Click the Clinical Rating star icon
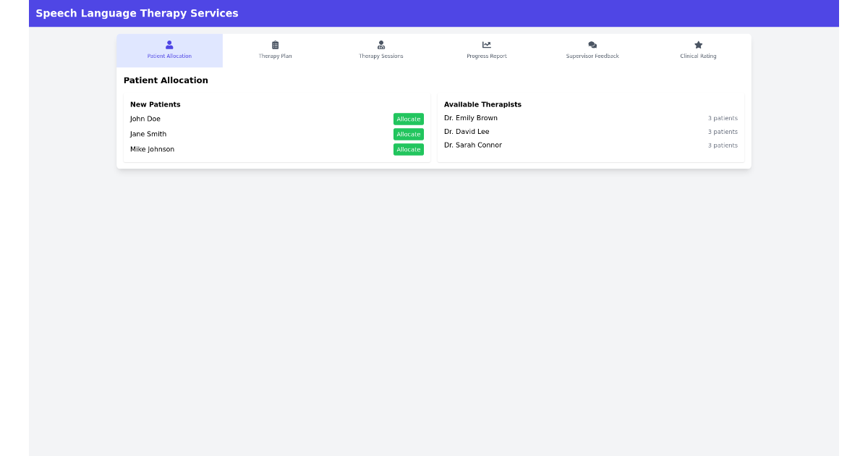 [x=697, y=45]
